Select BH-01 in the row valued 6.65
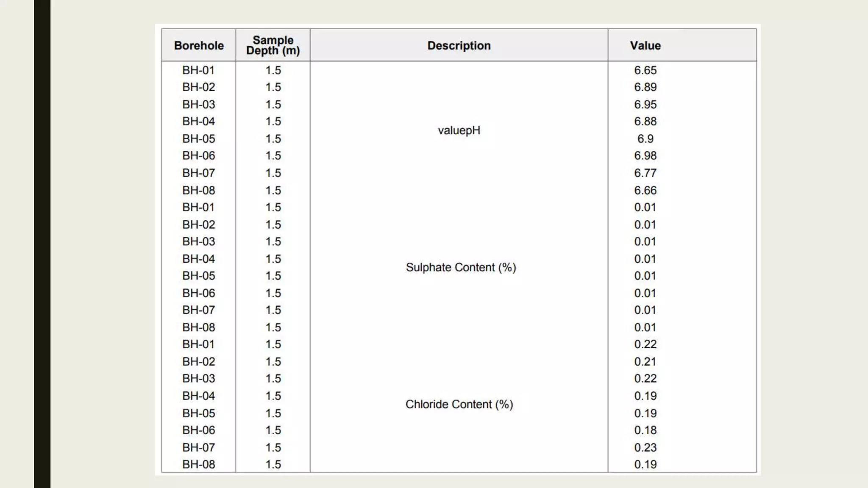The image size is (868, 488). pyautogui.click(x=198, y=70)
